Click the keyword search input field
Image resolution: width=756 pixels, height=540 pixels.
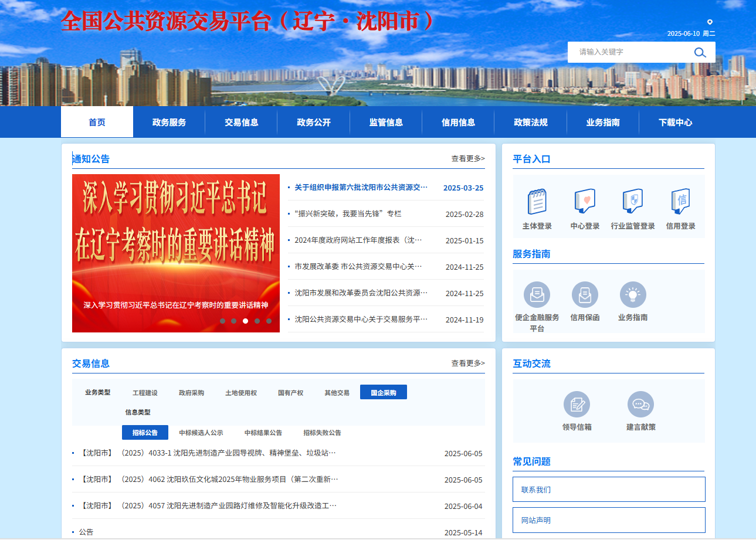tap(628, 52)
